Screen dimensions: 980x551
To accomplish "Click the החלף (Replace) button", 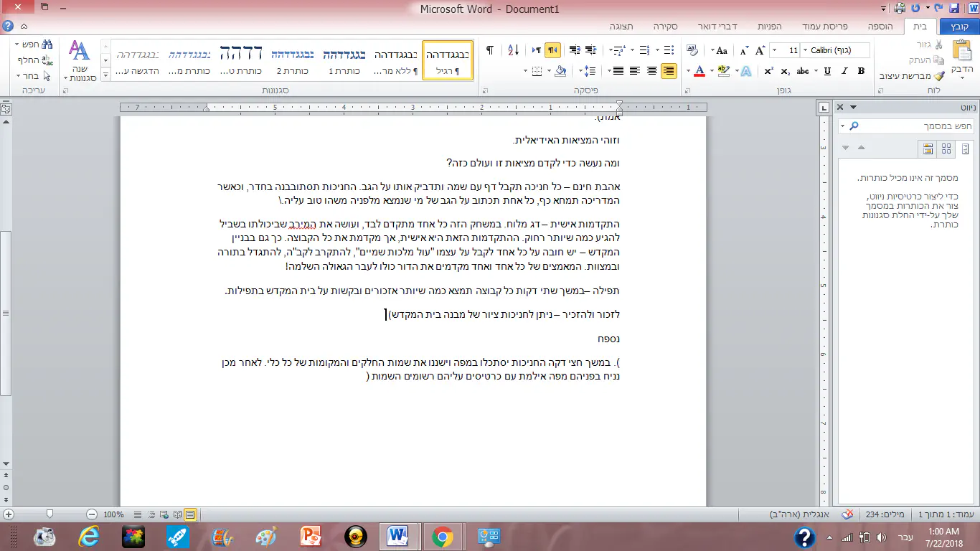I will pyautogui.click(x=30, y=60).
